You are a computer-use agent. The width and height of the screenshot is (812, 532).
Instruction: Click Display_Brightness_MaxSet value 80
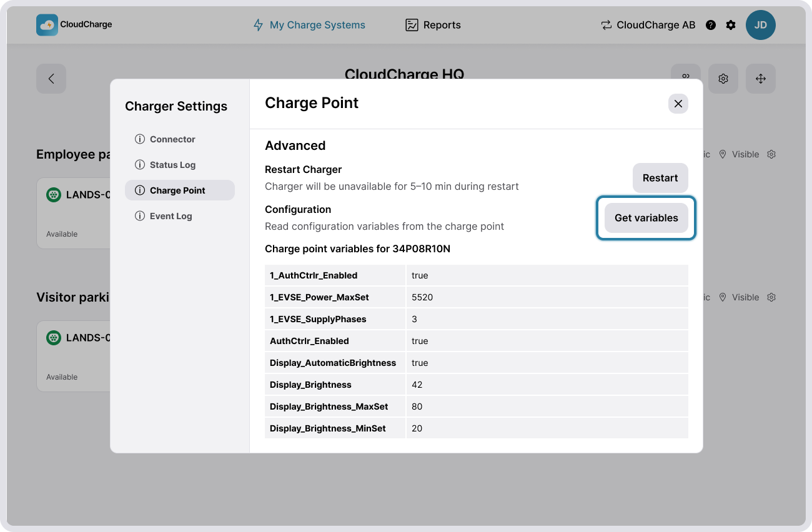coord(417,406)
